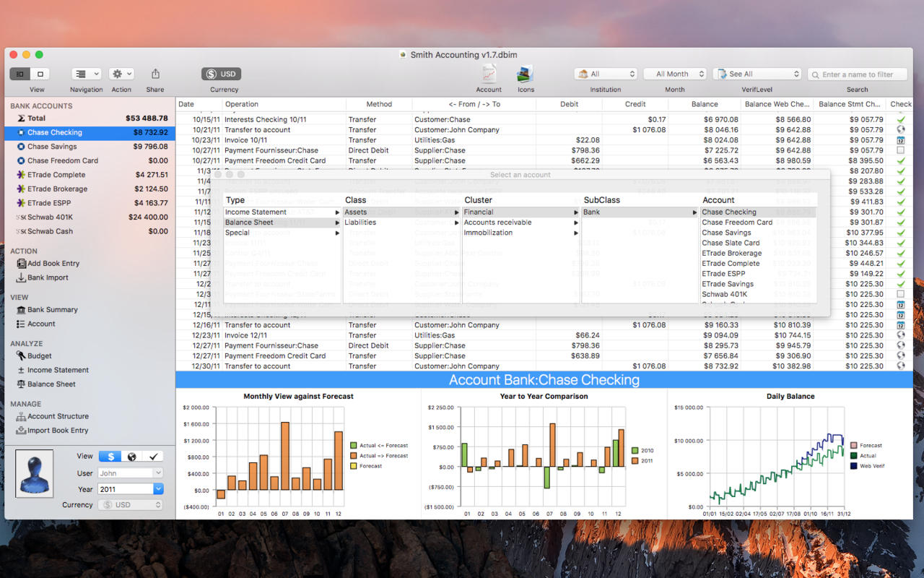Open the User dropdown showing John
Viewport: 924px width, 578px height.
131,473
